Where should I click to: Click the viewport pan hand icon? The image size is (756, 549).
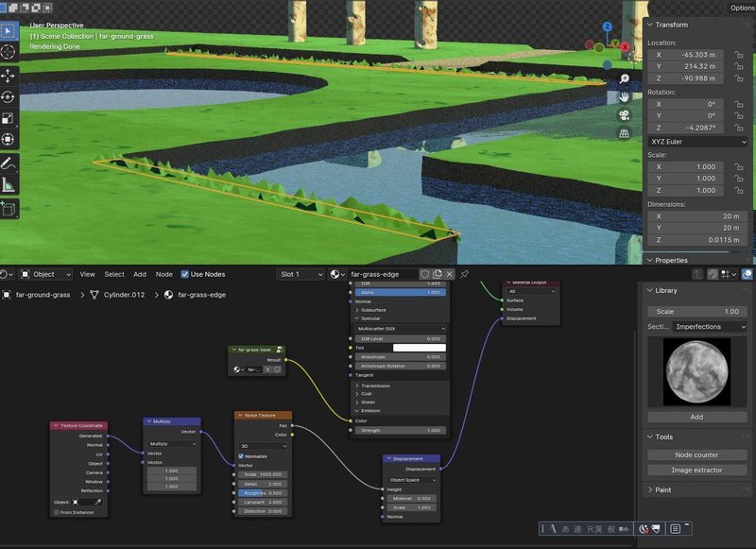(x=624, y=97)
